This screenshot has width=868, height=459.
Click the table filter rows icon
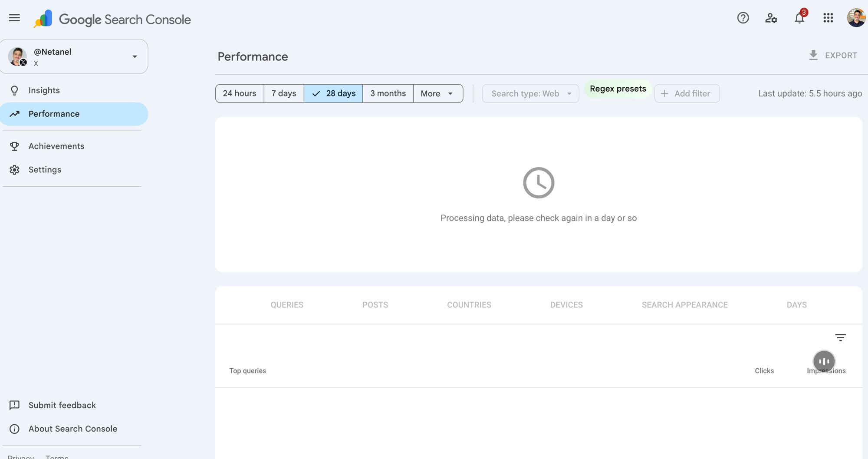click(x=840, y=337)
